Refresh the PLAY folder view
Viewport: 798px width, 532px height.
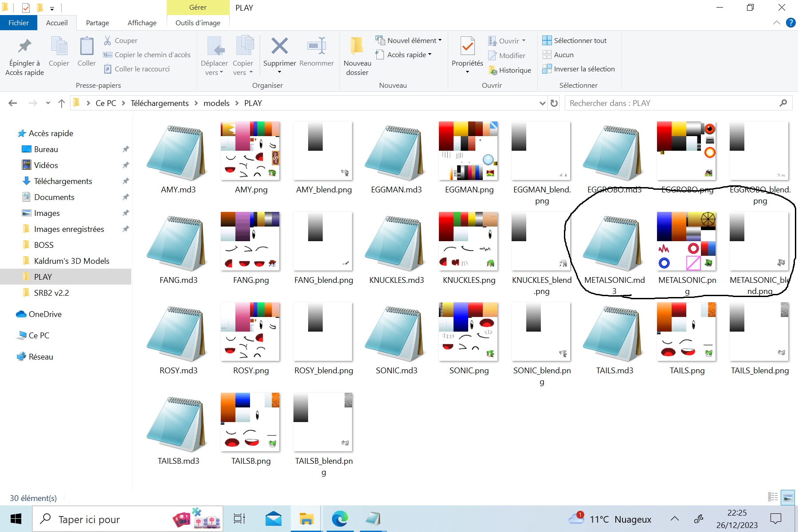(554, 103)
